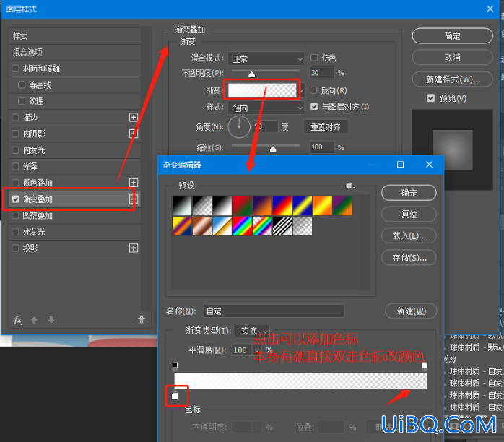Click the gradient swatch to open editor
The width and height of the screenshot is (504, 442).
coord(262,91)
